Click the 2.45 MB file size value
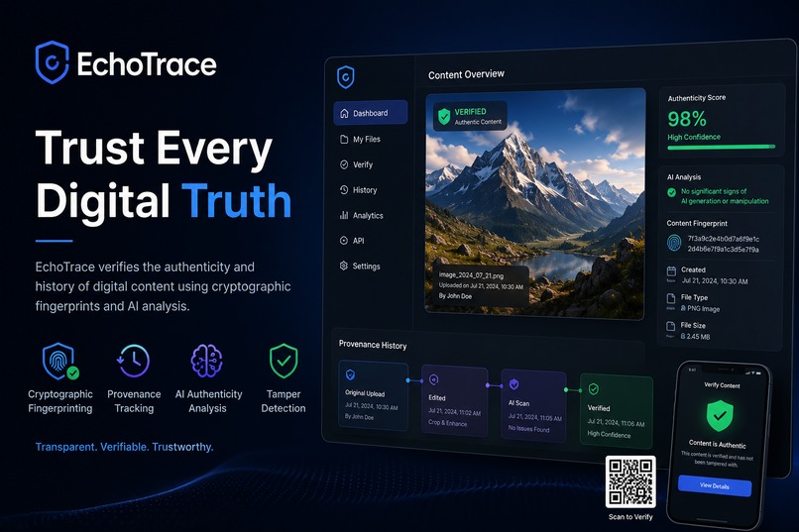Image resolution: width=799 pixels, height=532 pixels. pyautogui.click(x=698, y=337)
